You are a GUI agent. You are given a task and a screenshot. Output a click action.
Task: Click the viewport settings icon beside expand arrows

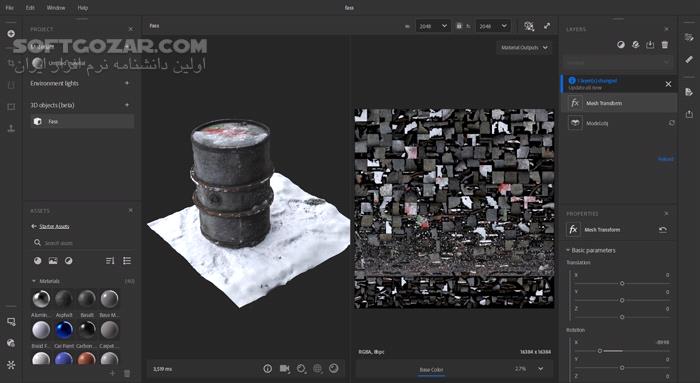click(x=529, y=26)
